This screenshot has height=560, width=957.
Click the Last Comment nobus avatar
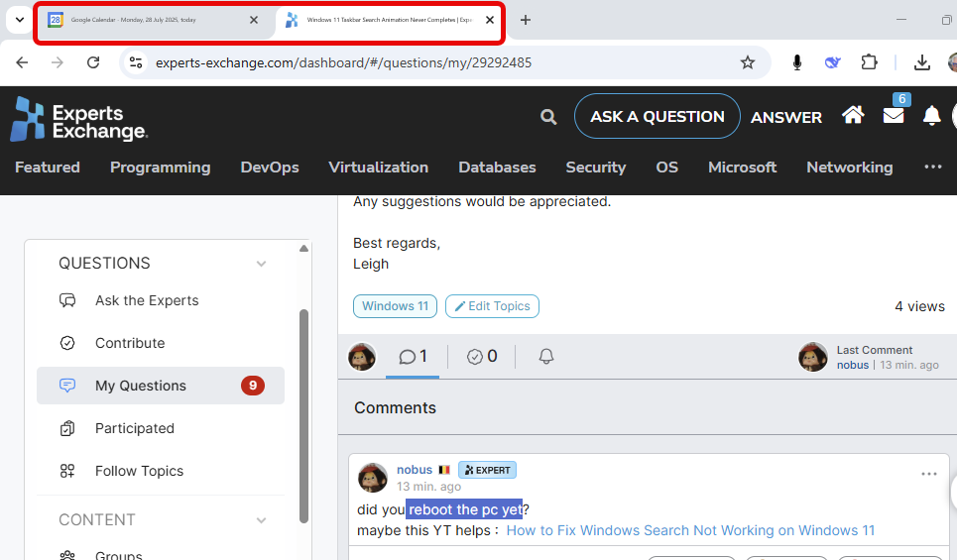(x=813, y=357)
